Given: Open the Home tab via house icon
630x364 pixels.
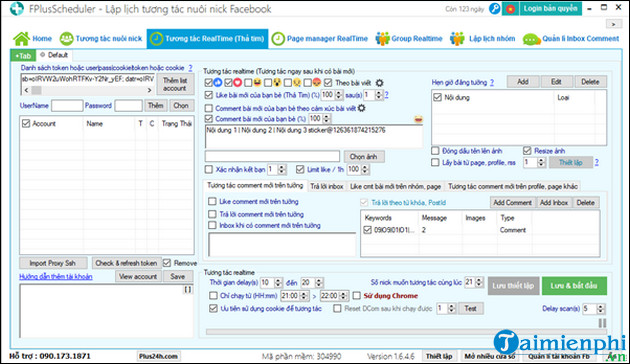Looking at the screenshot, I should 22,39.
